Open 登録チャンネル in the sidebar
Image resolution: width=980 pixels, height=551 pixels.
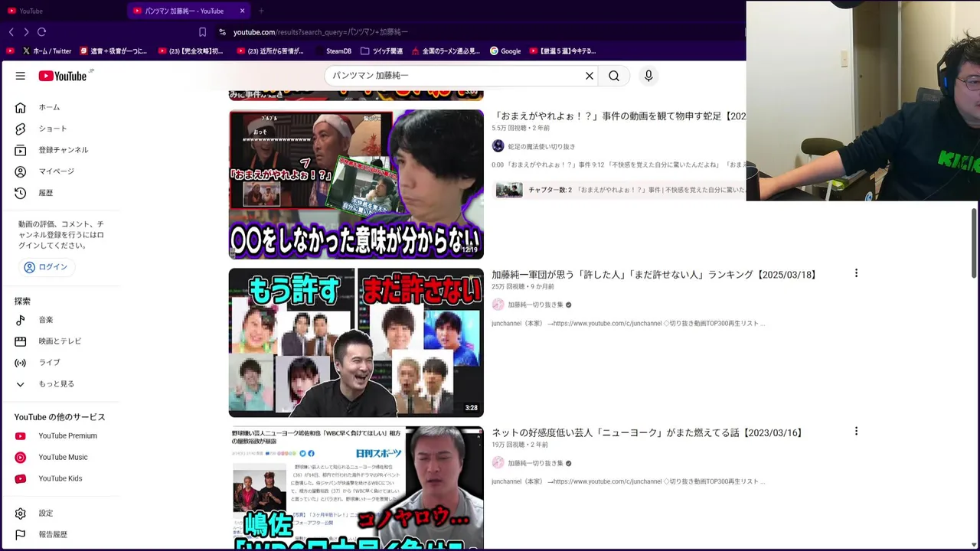coord(61,150)
